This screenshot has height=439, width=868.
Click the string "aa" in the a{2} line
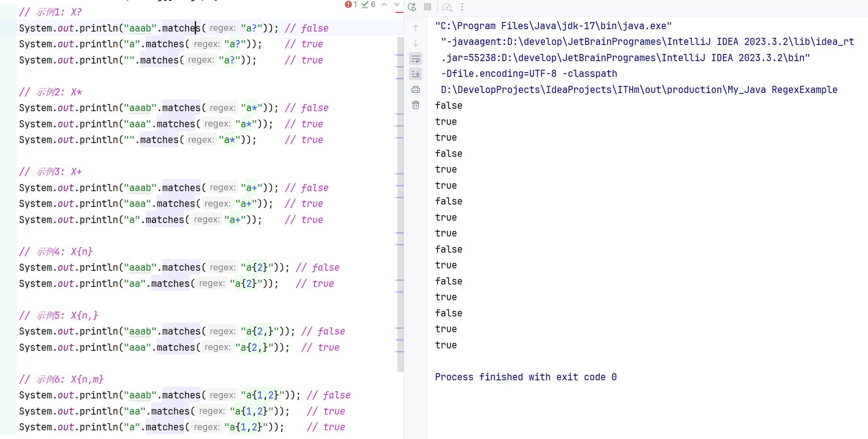[135, 283]
